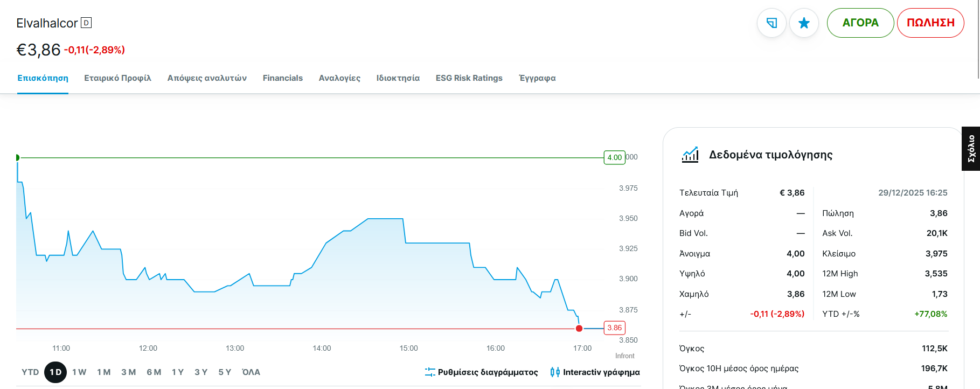
Task: Open the Εταιρικό Προφίλ tab
Action: click(x=117, y=78)
